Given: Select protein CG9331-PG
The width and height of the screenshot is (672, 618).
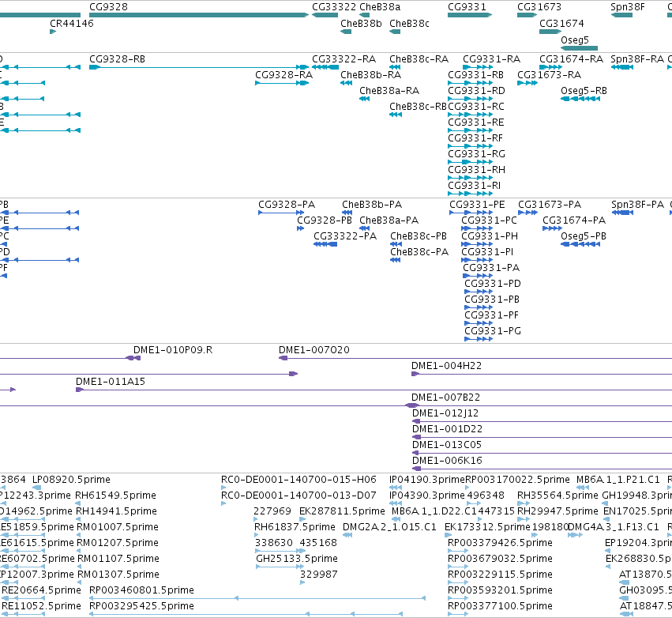Looking at the screenshot, I should click(479, 339).
